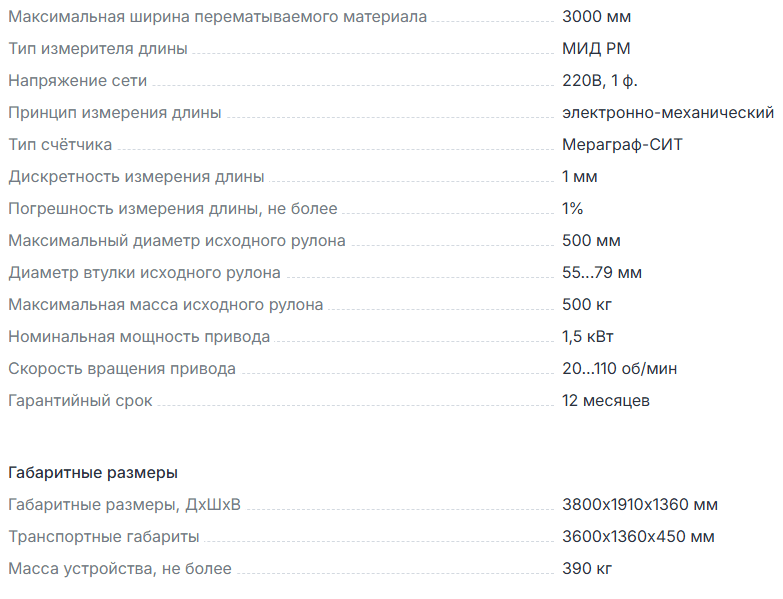
Task: Click the "Номинальная мощность привода" label
Action: click(139, 337)
